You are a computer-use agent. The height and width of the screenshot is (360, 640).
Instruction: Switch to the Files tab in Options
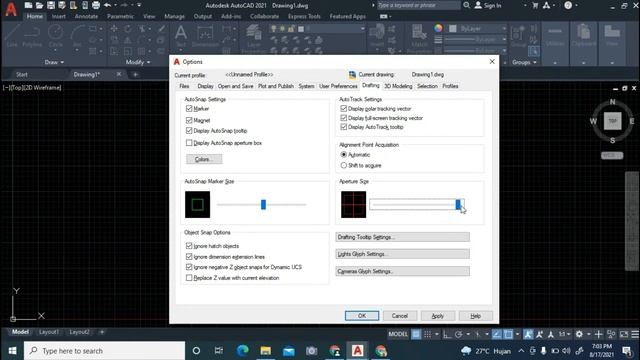184,86
